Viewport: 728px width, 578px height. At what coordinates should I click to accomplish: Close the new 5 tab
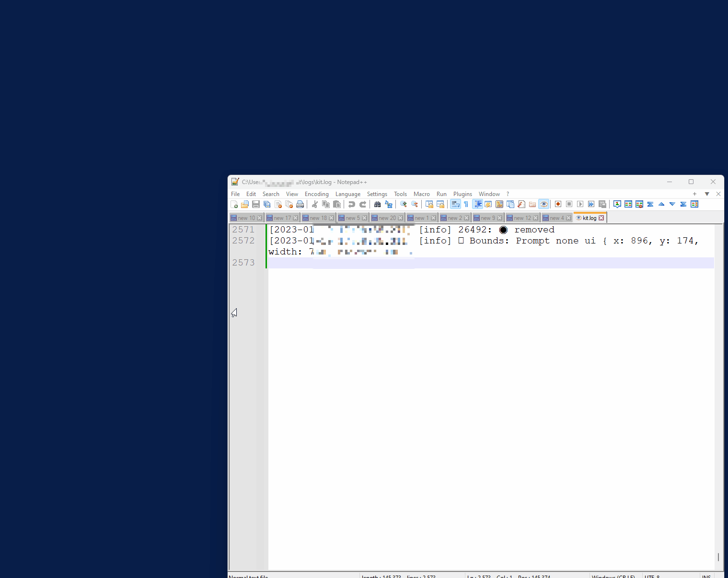[x=364, y=218]
